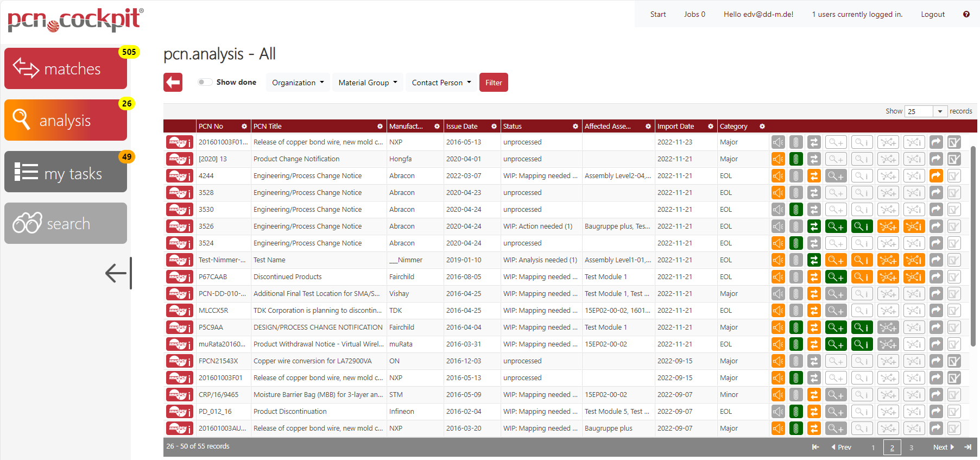
Task: Open smartPCN info for PCN 4244
Action: (x=179, y=176)
